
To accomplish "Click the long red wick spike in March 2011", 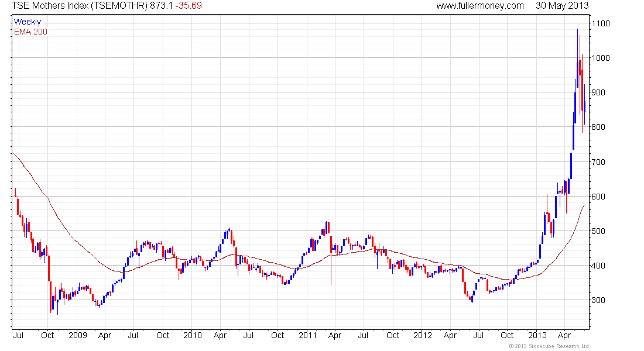I will 331,260.
